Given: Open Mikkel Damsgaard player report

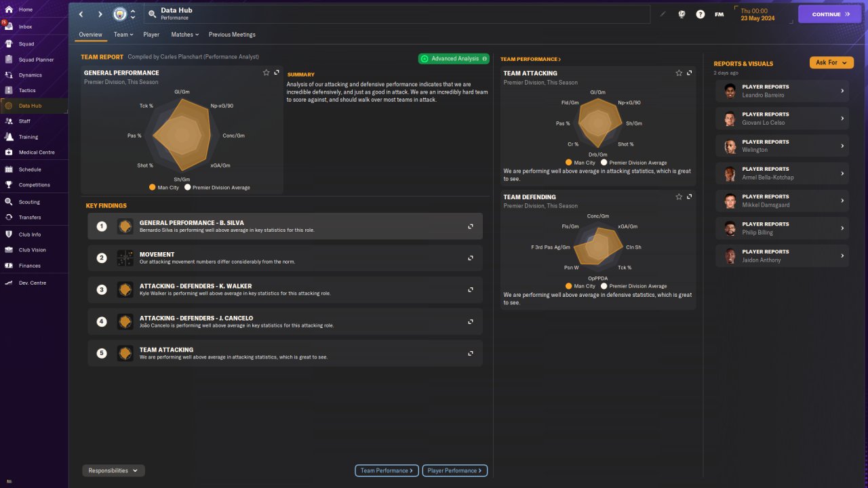Looking at the screenshot, I should [x=782, y=201].
